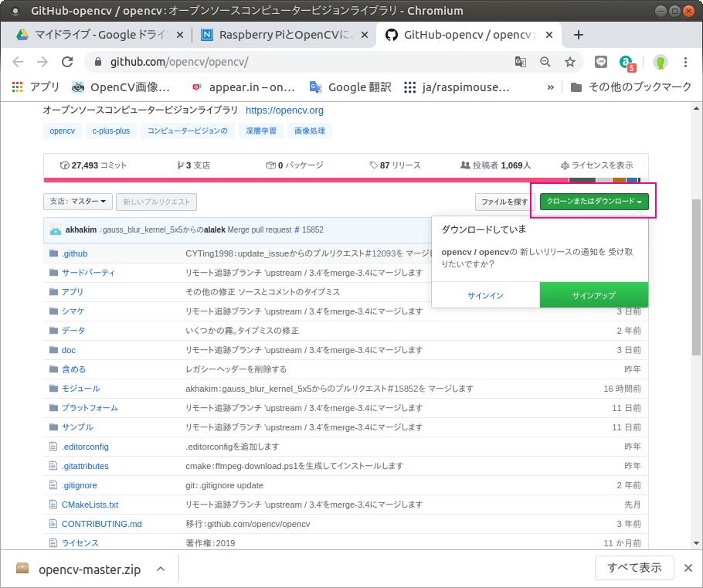Click the browser forward arrow
The width and height of the screenshot is (703, 588).
42,62
